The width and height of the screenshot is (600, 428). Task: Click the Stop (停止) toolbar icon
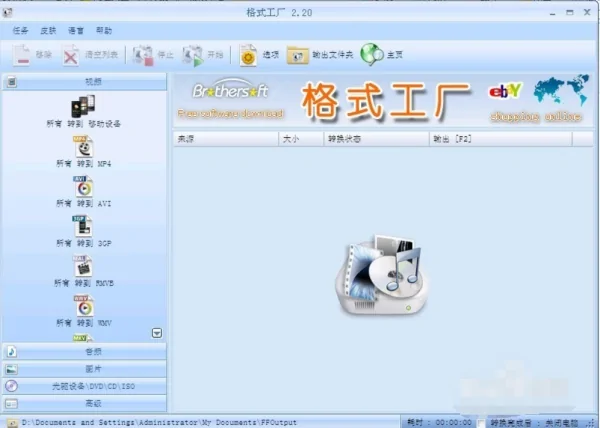tap(143, 56)
